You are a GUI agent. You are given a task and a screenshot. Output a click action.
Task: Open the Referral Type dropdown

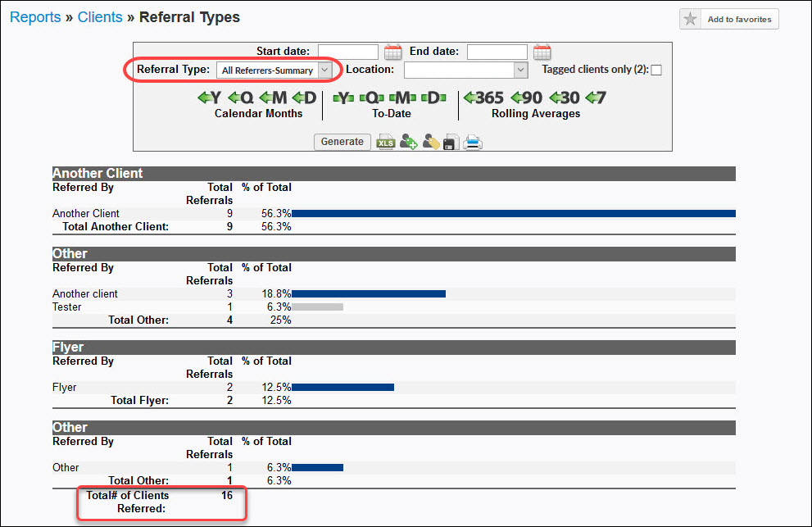[274, 70]
